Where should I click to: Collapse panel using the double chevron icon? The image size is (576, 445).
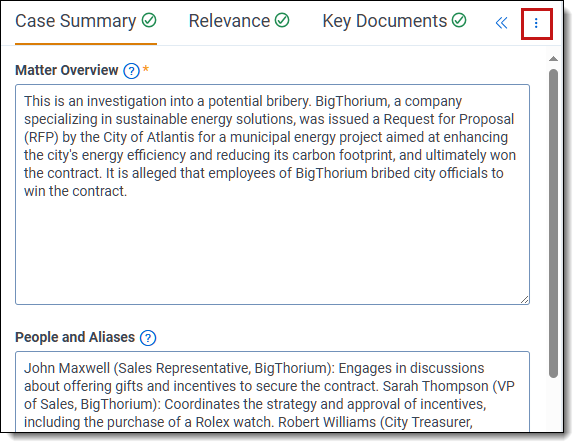point(501,23)
